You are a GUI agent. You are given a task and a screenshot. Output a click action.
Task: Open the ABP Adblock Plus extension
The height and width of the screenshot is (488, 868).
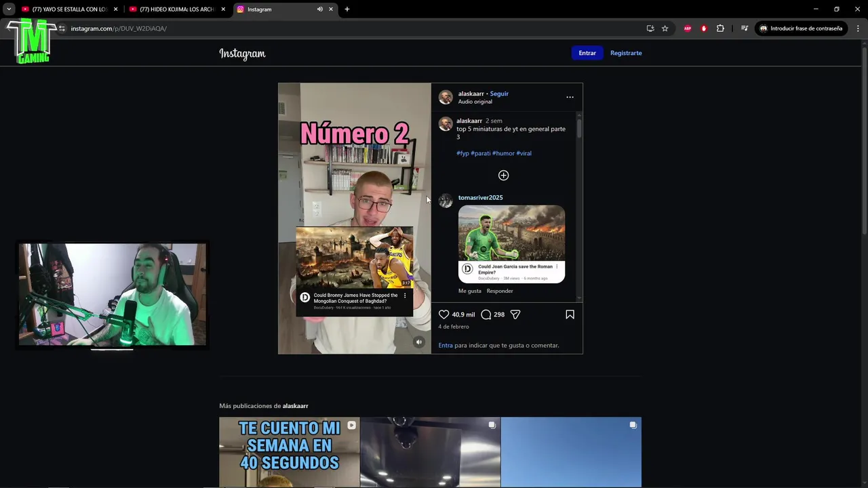[688, 28]
